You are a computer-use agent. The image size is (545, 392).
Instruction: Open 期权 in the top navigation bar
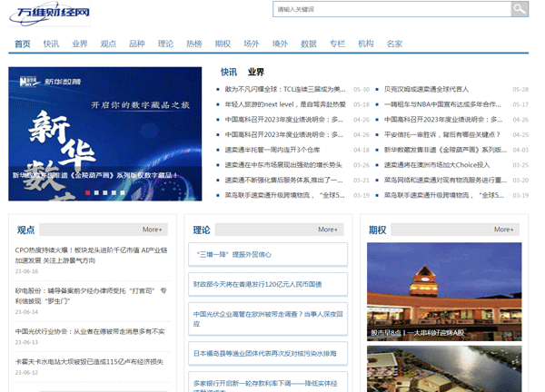pyautogui.click(x=223, y=44)
